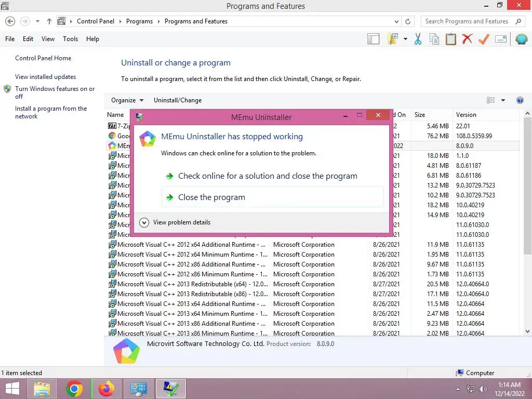532x399 pixels.
Task: Go up one folder level
Action: 49,21
